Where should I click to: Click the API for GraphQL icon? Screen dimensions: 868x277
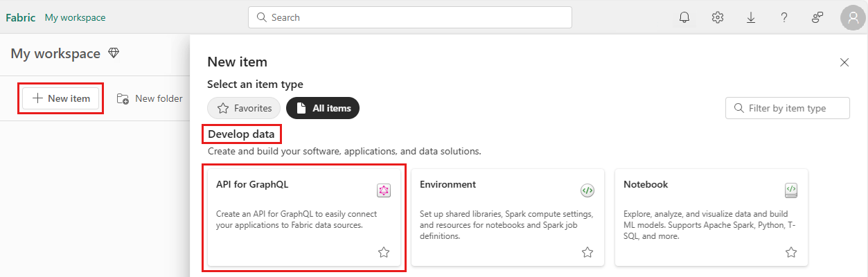coord(384,190)
